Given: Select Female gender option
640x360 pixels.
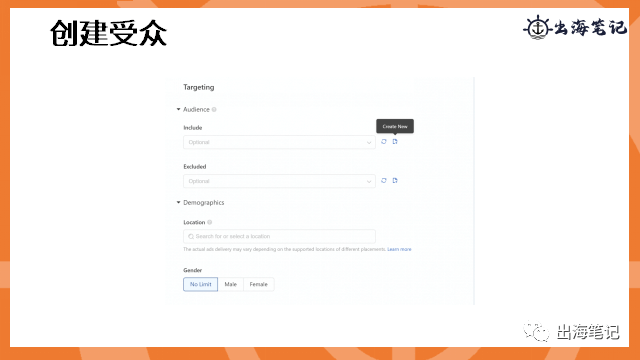Looking at the screenshot, I should 259,284.
